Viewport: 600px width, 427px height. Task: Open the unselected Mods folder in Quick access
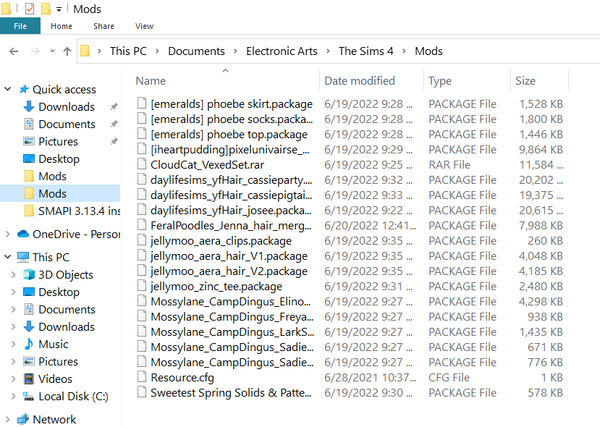pyautogui.click(x=52, y=176)
